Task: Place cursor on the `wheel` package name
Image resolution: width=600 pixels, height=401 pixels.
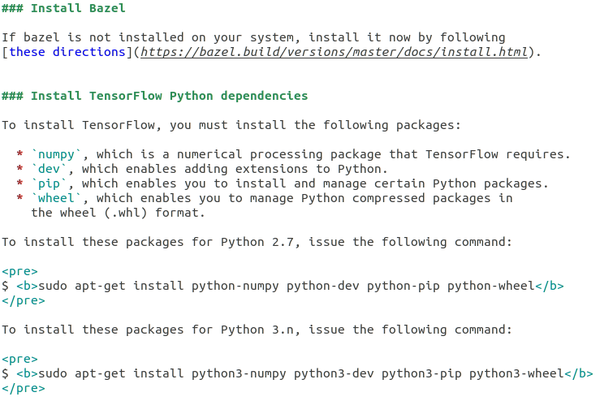Action: point(60,198)
